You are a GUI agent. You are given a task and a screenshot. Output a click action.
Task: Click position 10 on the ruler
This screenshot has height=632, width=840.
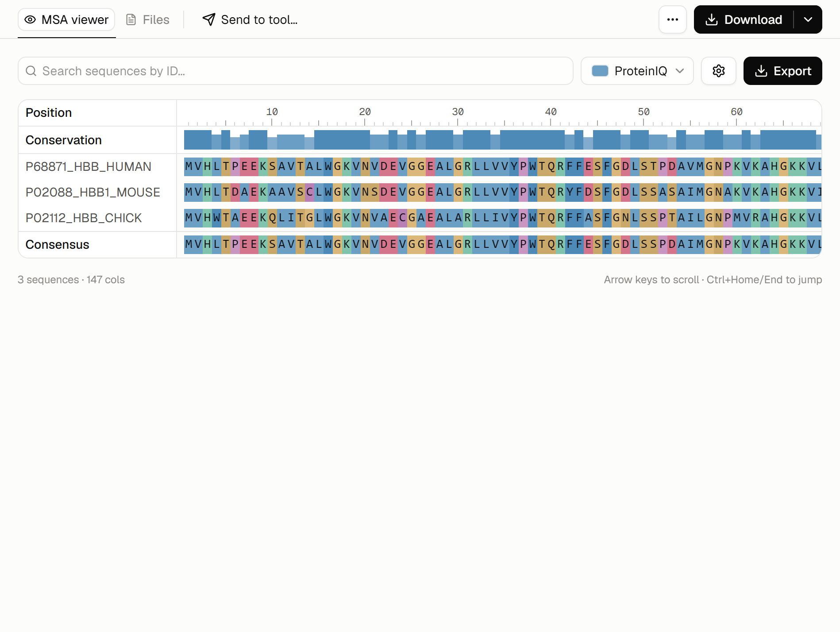pos(272,112)
